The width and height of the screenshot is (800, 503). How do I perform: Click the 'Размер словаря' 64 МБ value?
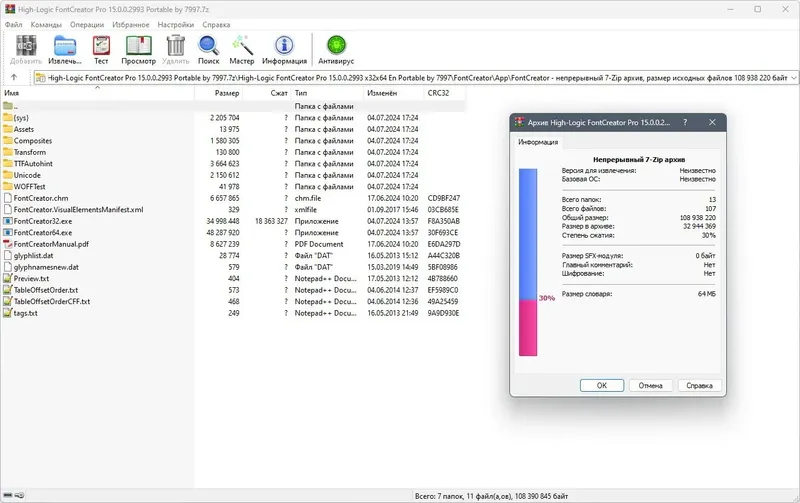pos(707,294)
